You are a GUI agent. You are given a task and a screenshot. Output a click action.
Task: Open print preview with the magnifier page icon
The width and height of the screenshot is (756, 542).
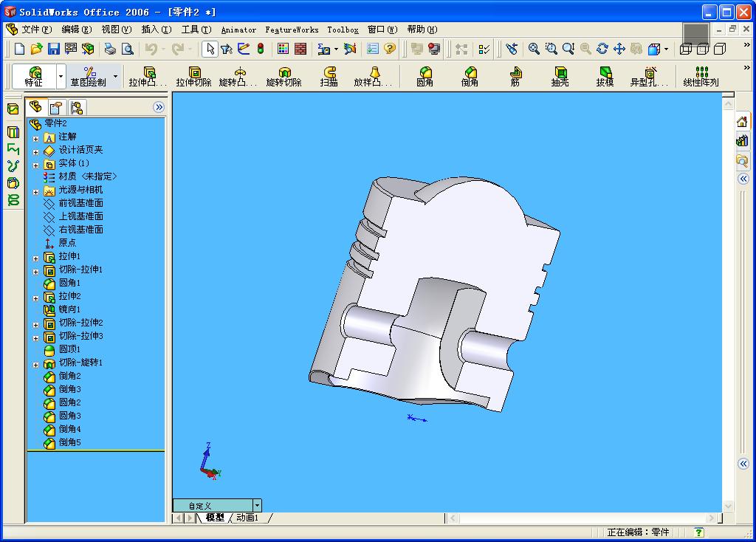pyautogui.click(x=127, y=49)
